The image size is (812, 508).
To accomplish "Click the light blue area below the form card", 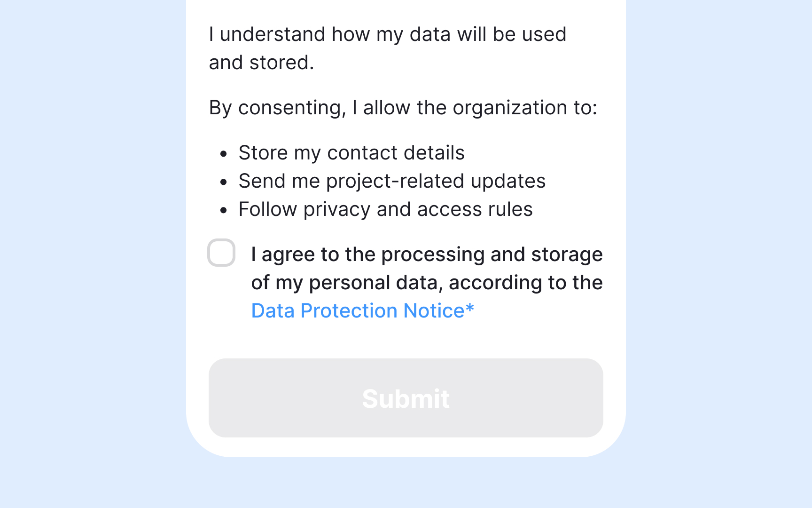I will (406, 484).
